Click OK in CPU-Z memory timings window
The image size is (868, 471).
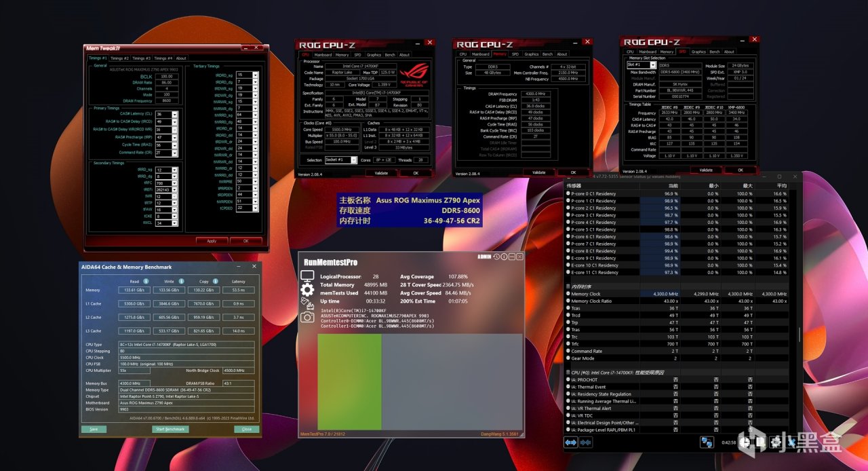point(574,172)
